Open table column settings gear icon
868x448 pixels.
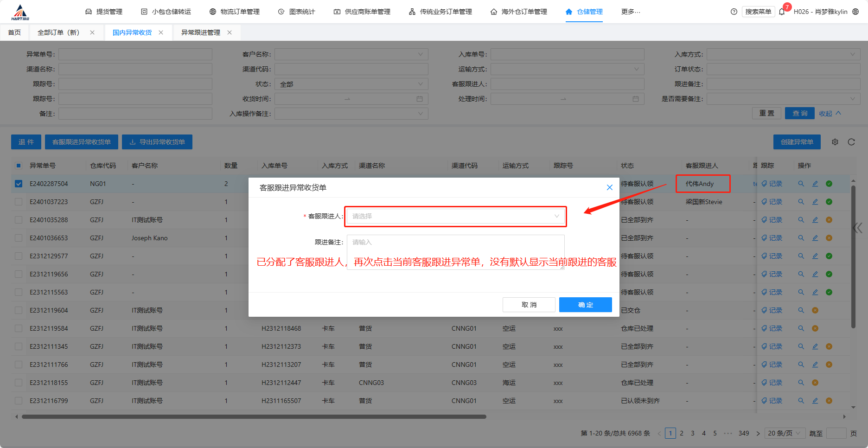tap(835, 142)
